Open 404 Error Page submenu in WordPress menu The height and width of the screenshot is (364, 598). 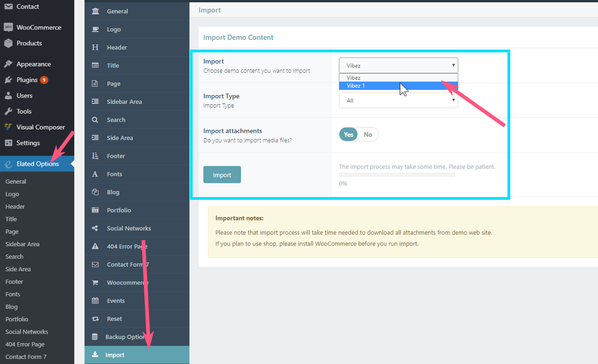25,344
